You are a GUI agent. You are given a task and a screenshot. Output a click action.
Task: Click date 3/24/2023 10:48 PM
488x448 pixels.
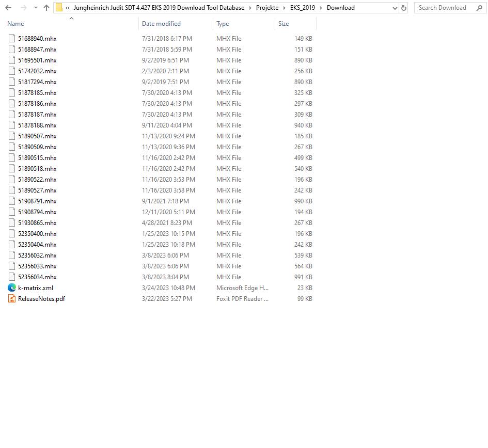pyautogui.click(x=169, y=288)
